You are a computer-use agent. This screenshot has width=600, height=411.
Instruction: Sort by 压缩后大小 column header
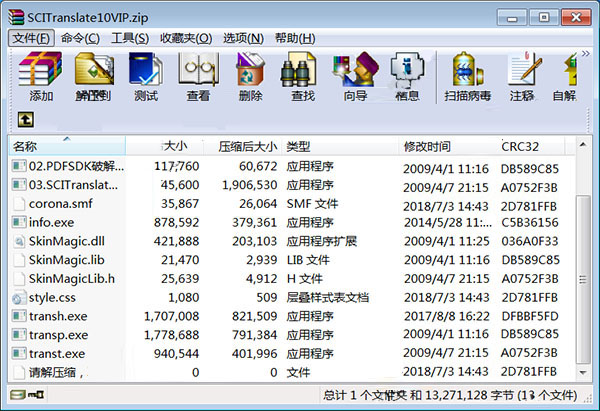pyautogui.click(x=243, y=146)
